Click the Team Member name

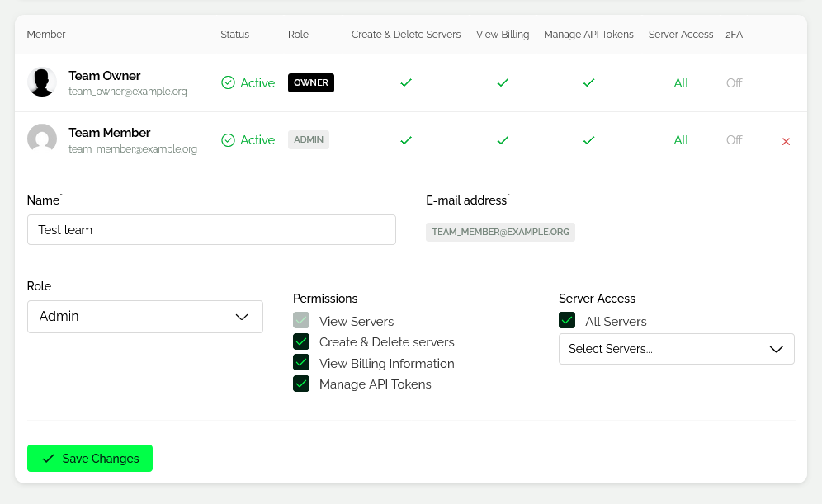(x=109, y=133)
